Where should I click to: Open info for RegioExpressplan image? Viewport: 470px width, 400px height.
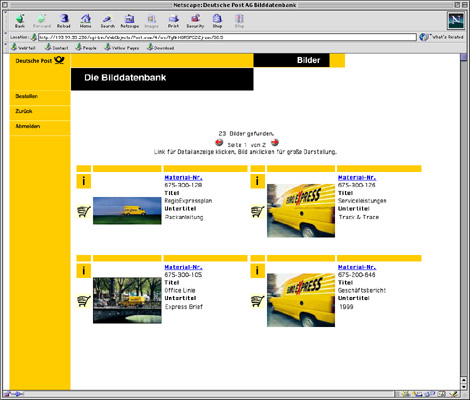[84, 181]
